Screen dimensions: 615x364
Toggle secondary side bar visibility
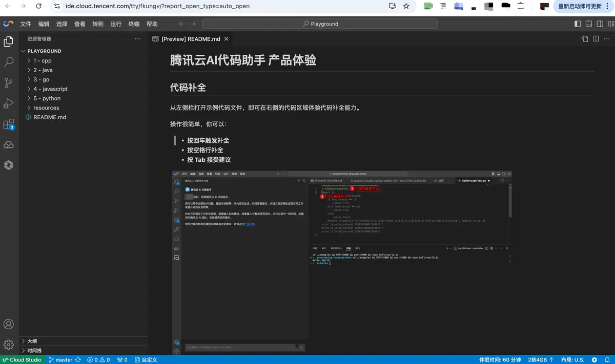600,24
